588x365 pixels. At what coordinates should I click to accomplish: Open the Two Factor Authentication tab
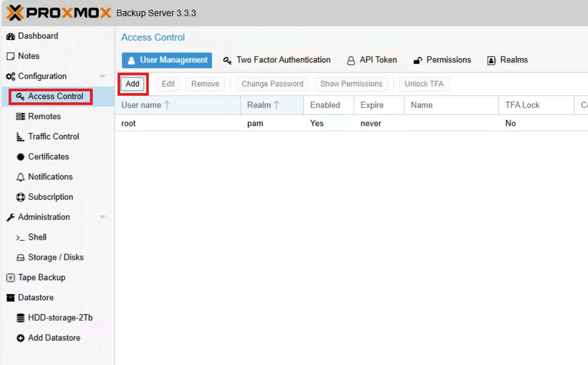pyautogui.click(x=277, y=60)
